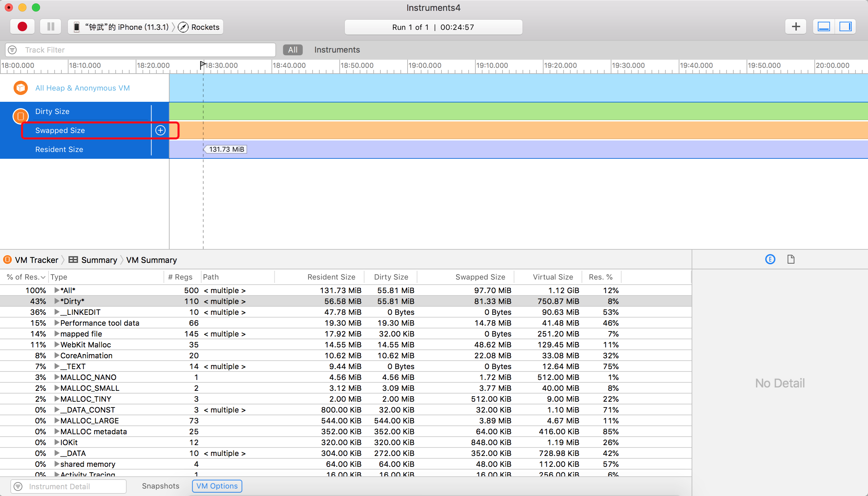
Task: Expand the WebKit Malloc row
Action: pos(57,344)
